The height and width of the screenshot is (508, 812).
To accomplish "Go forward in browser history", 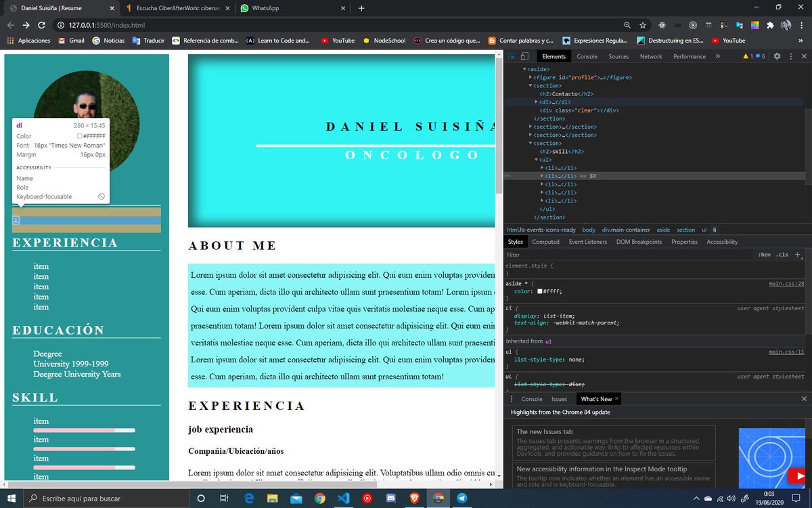I will pos(26,25).
